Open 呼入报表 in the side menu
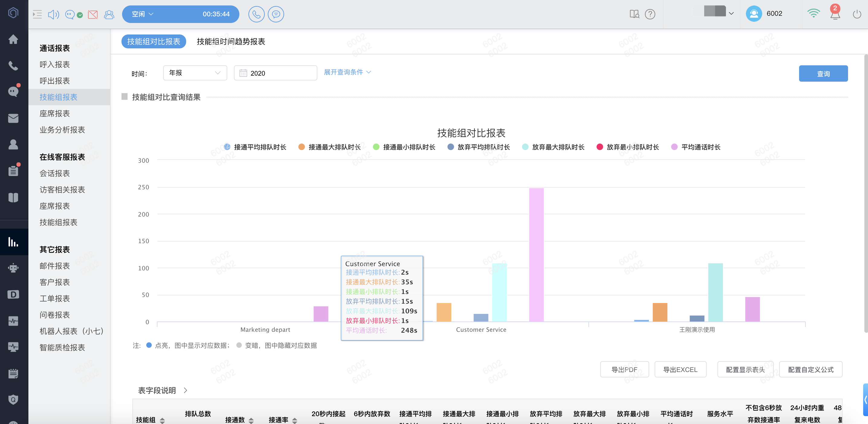The width and height of the screenshot is (868, 424). [55, 64]
